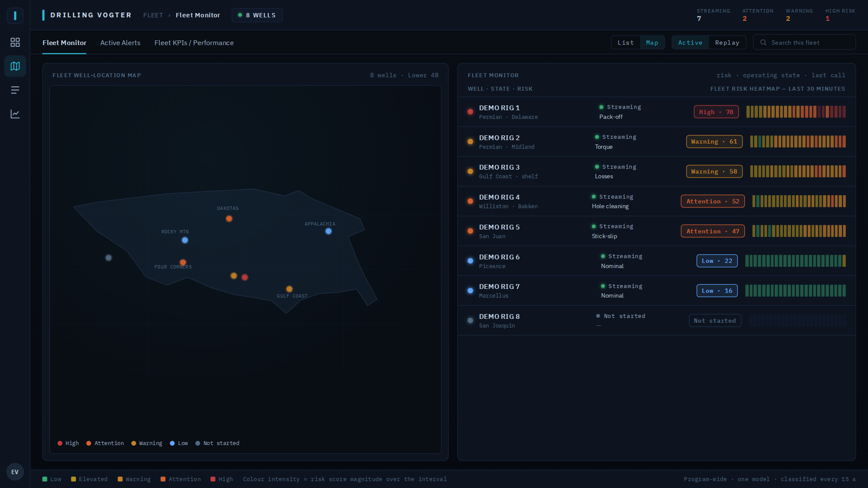Click the Attention · 47 risk badge
This screenshot has height=488, width=868.
coord(713,231)
